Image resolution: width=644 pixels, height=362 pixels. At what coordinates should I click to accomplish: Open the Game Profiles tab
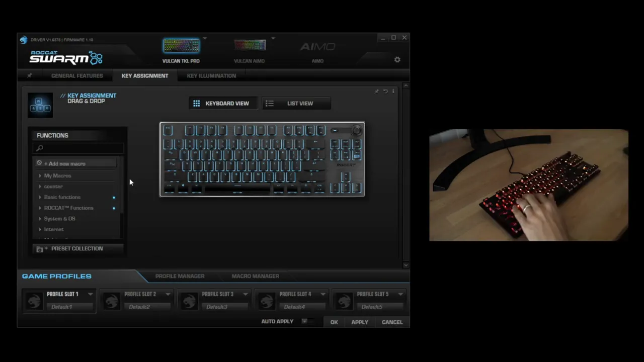pyautogui.click(x=57, y=276)
